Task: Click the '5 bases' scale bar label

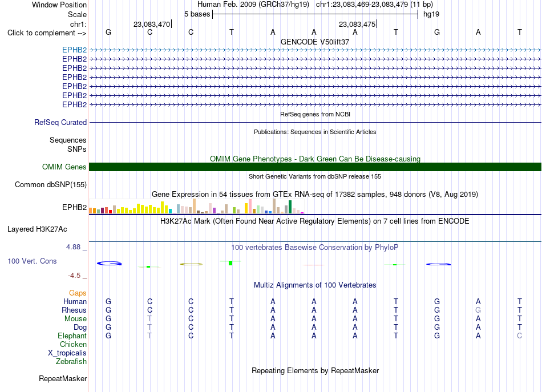Action: pos(197,14)
